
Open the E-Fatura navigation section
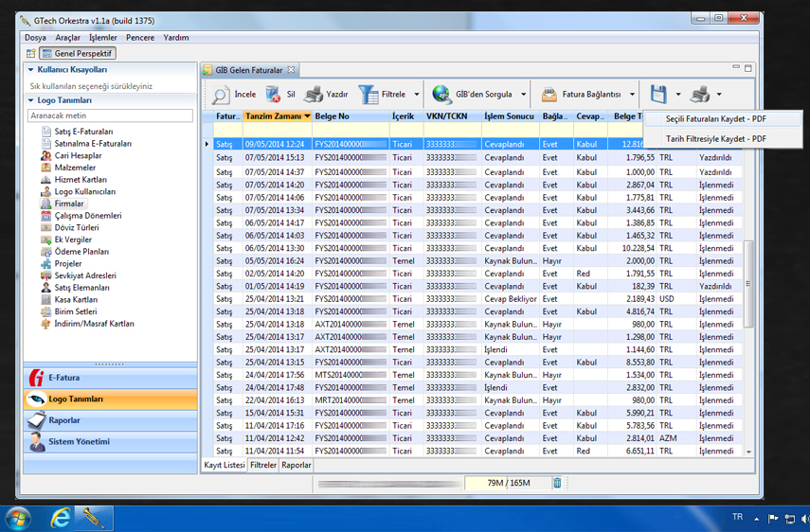(x=110, y=378)
